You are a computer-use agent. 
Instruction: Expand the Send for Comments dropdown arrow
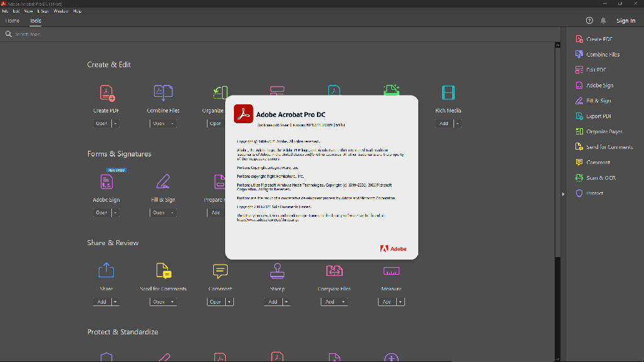pyautogui.click(x=172, y=302)
